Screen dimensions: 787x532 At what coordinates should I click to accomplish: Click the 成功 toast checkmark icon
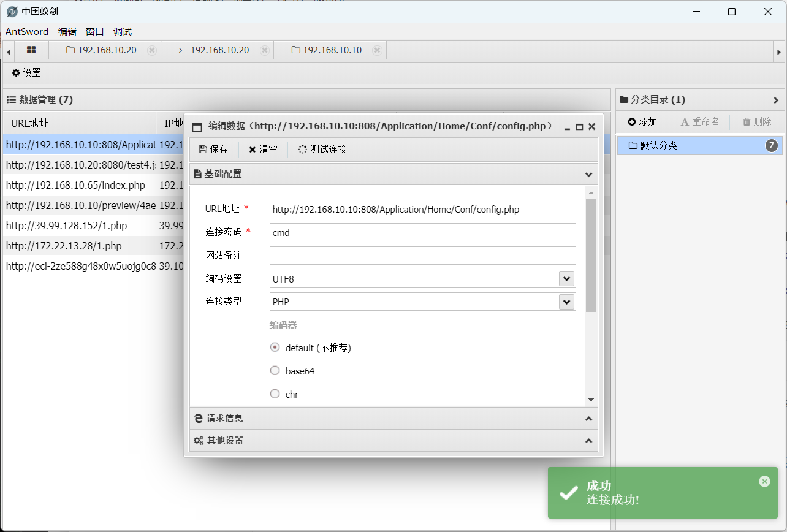click(569, 492)
